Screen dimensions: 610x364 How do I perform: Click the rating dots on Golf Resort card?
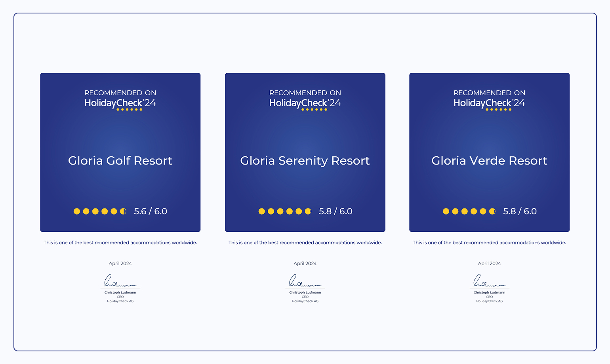click(x=100, y=211)
